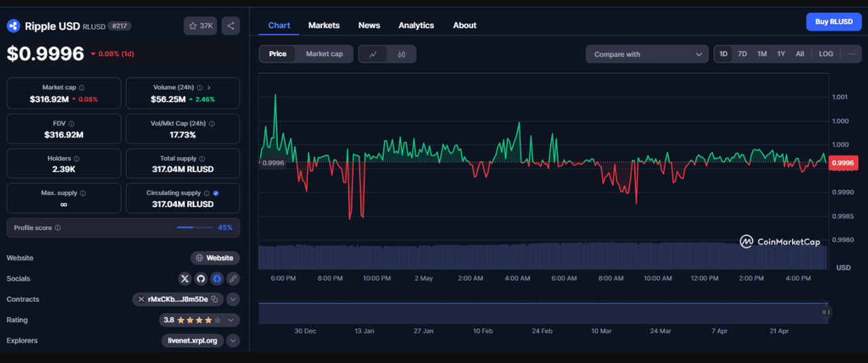Show info icon next to Holders
The height and width of the screenshot is (363, 868).
77,159
